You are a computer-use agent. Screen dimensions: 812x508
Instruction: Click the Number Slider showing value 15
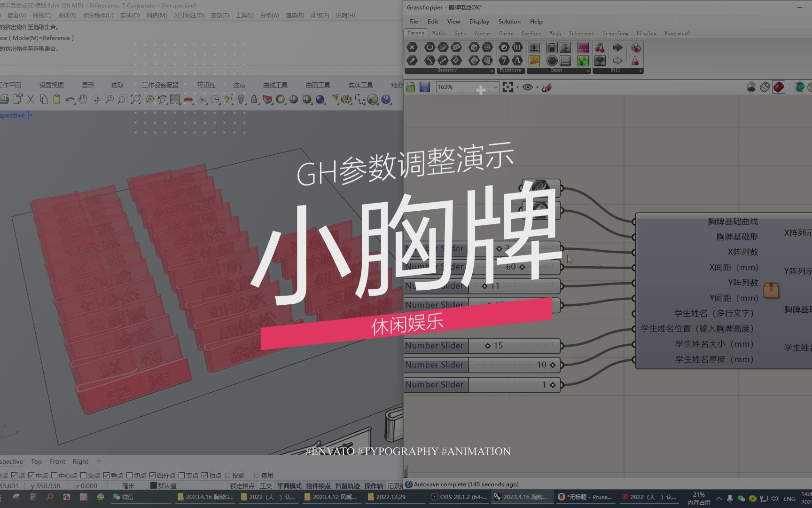pos(482,346)
